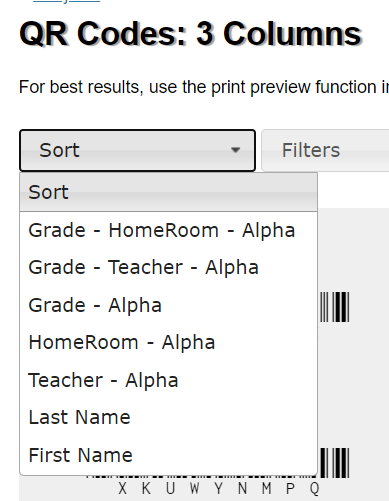This screenshot has height=501, width=389.
Task: Click the Sort dropdown arrow icon
Action: point(235,150)
